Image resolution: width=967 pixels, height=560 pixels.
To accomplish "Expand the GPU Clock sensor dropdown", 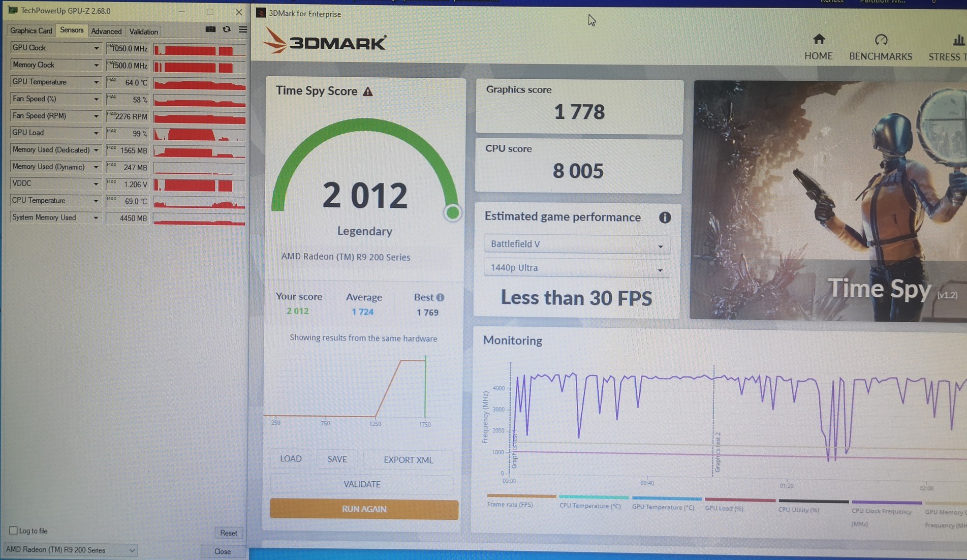I will [96, 48].
